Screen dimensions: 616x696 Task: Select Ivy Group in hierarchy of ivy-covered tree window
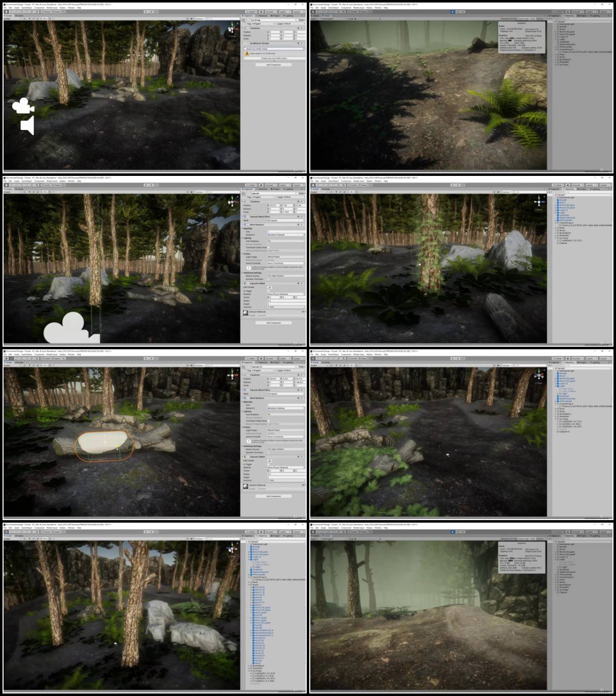coord(564,238)
